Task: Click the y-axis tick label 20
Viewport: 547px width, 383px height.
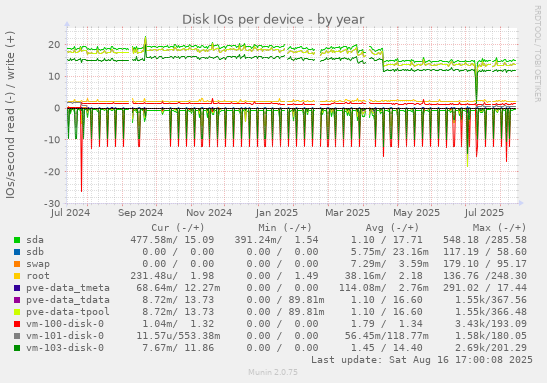Action: (x=54, y=45)
